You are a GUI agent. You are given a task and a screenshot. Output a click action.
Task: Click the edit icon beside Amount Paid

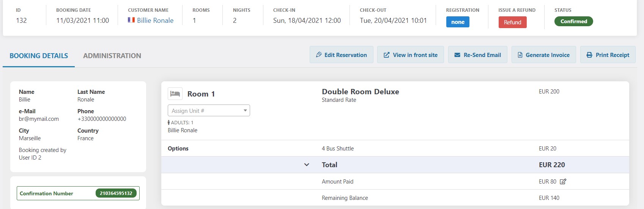(563, 182)
